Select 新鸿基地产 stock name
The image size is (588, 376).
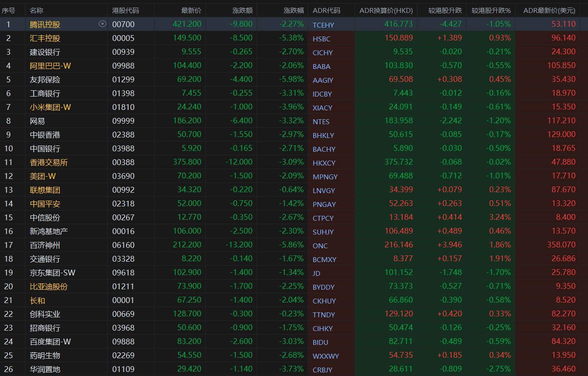click(49, 231)
